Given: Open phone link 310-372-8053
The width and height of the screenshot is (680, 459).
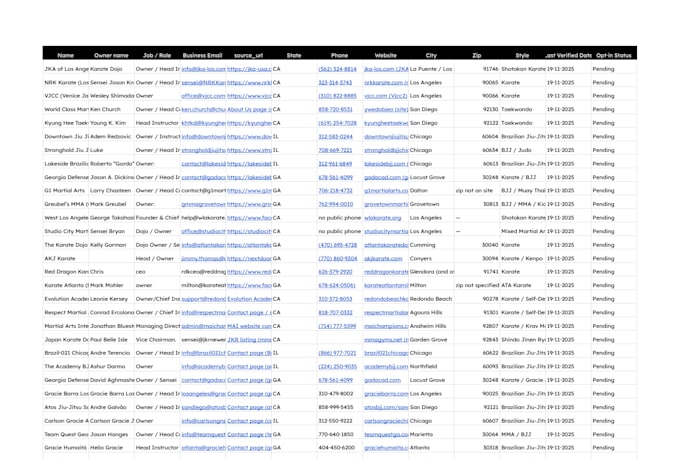Looking at the screenshot, I should click(x=335, y=299).
